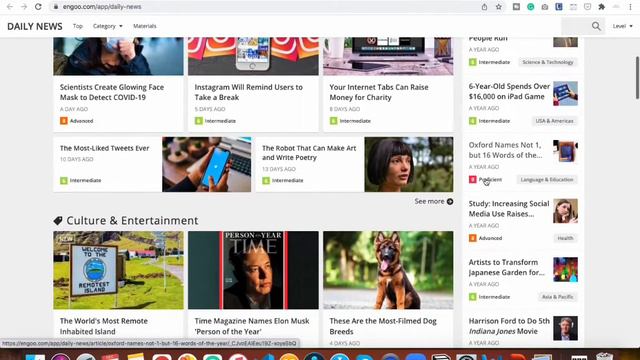Image resolution: width=640 pixels, height=360 pixels.
Task: Click the TIME magazine cover thumbnail
Action: coord(253,270)
